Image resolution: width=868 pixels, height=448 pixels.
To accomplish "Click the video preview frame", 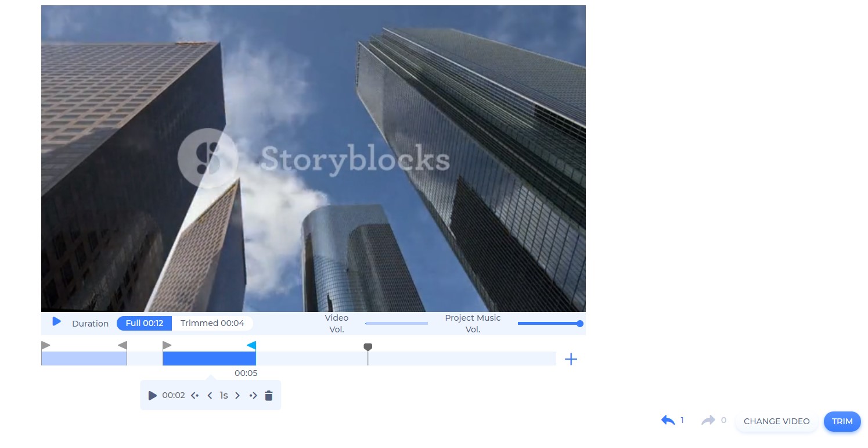I will pyautogui.click(x=314, y=159).
